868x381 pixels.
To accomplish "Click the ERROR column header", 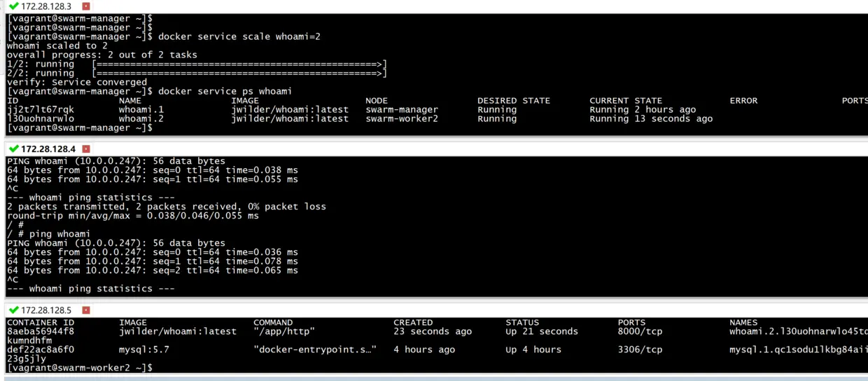I will coord(743,100).
